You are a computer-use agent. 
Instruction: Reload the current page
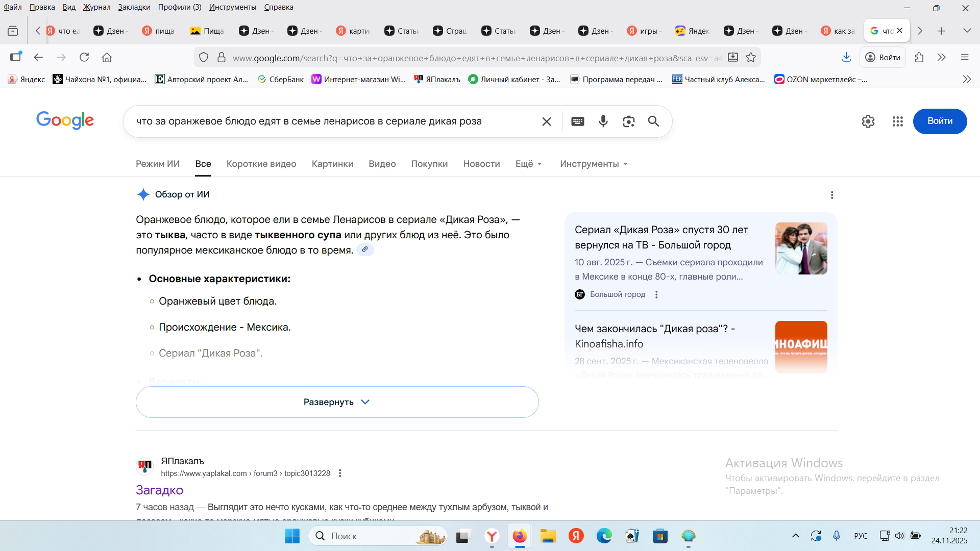pos(84,58)
